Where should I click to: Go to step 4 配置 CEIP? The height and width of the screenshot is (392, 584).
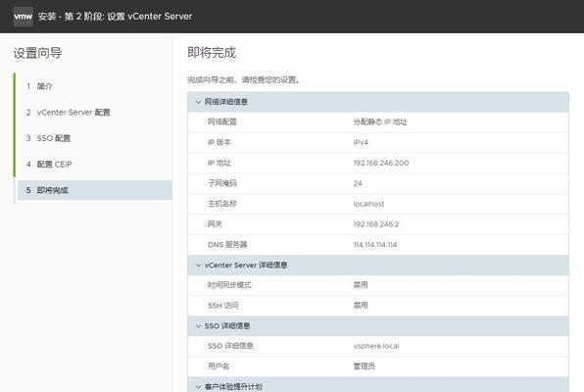tap(49, 165)
